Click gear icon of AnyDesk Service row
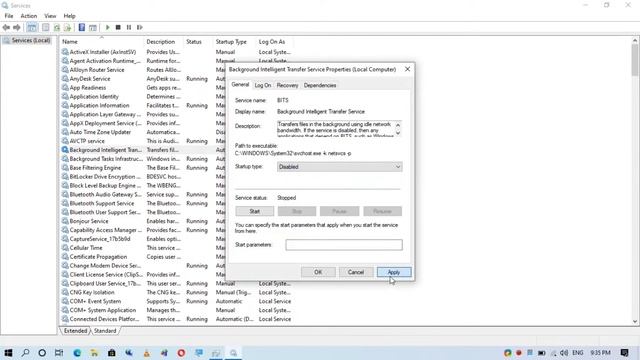640x360 pixels. tap(65, 78)
